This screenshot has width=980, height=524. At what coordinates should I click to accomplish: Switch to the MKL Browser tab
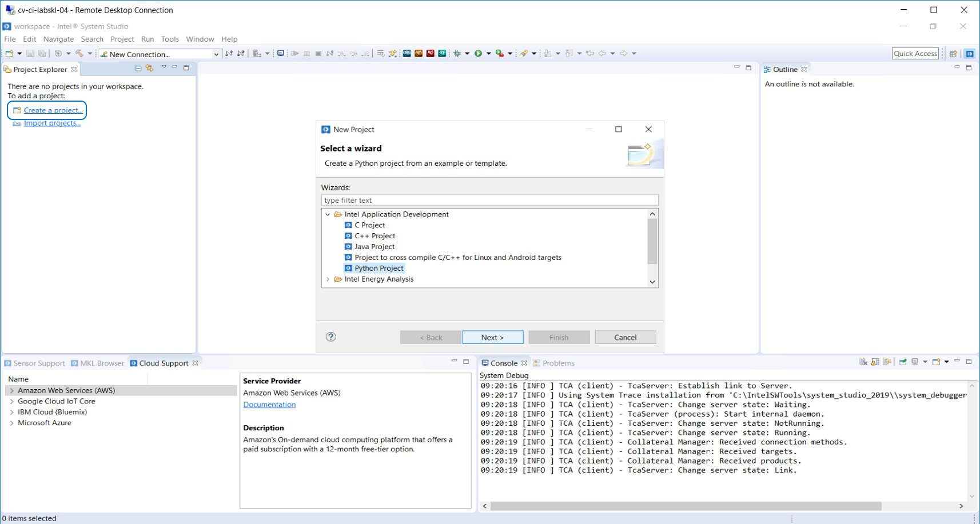click(97, 363)
